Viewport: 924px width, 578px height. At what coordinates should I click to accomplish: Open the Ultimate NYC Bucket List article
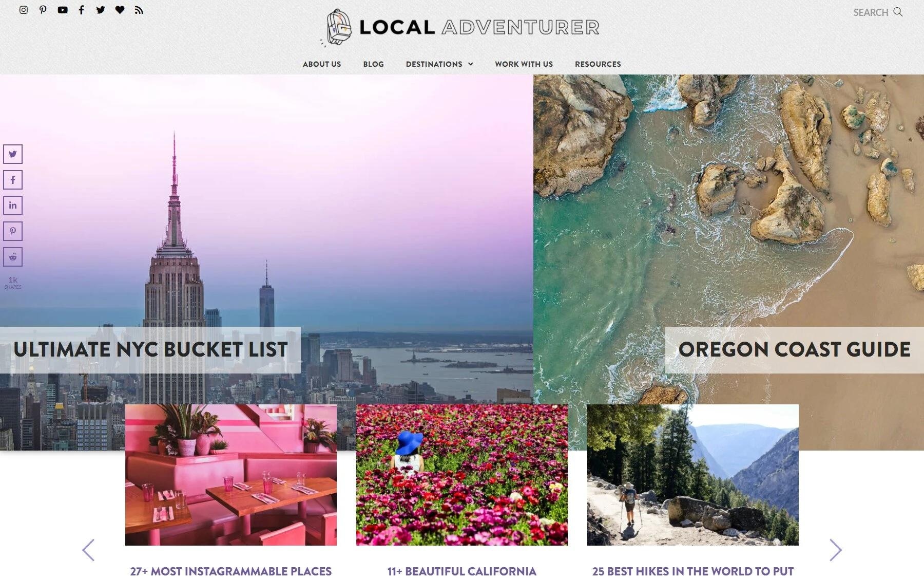[x=150, y=350]
